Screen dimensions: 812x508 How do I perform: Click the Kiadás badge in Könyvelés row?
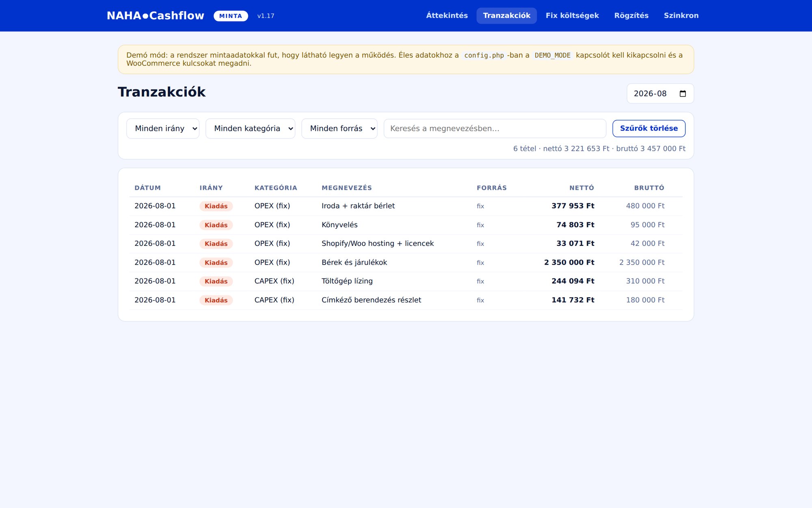tap(216, 225)
